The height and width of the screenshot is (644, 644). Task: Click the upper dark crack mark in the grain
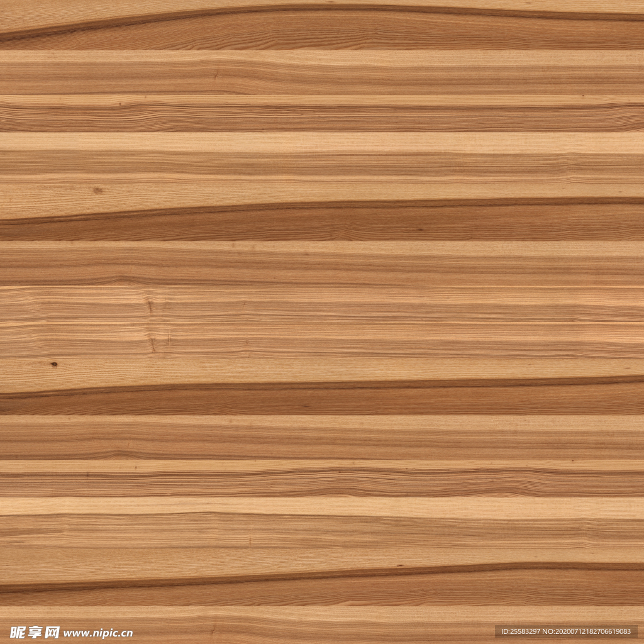pos(150,306)
